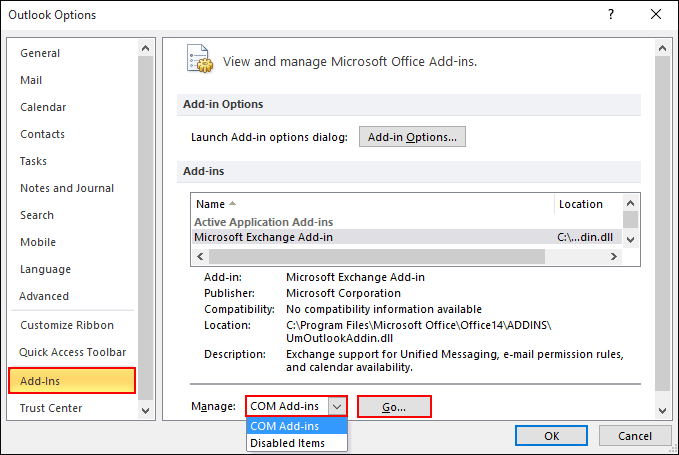Click the Add-ins page gear document icon

200,58
